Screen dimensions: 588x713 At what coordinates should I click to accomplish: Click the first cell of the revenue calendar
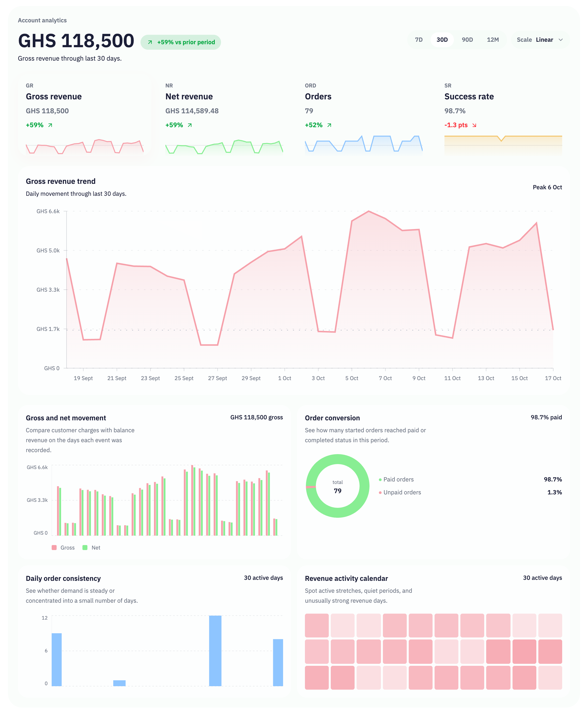(x=317, y=625)
